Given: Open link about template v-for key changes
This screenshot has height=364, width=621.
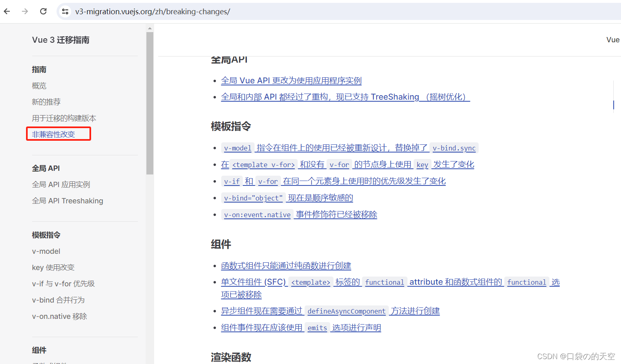Looking at the screenshot, I should 348,165.
